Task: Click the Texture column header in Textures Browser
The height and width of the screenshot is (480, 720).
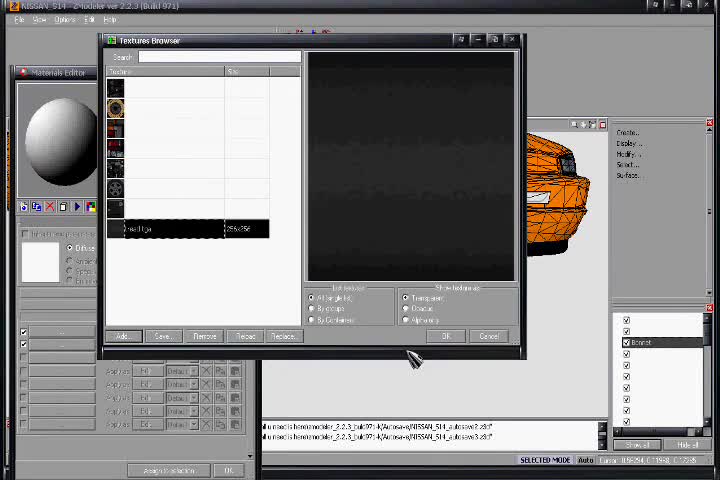Action: tap(165, 71)
